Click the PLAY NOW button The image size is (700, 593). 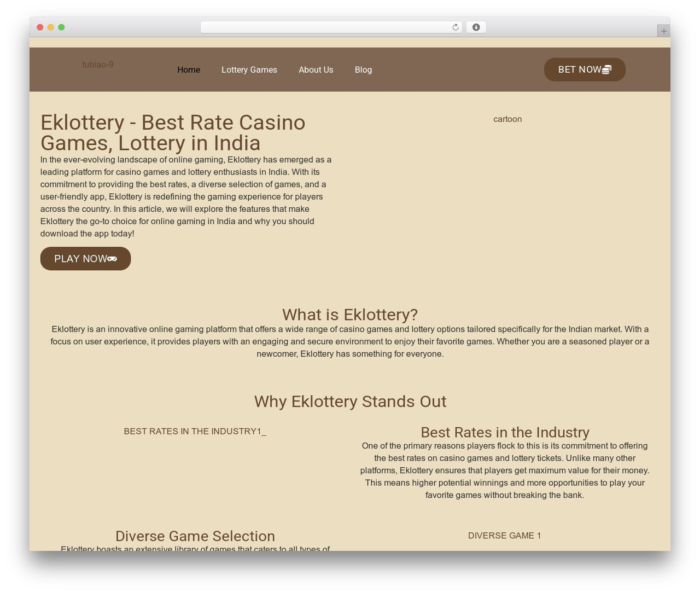pos(85,259)
